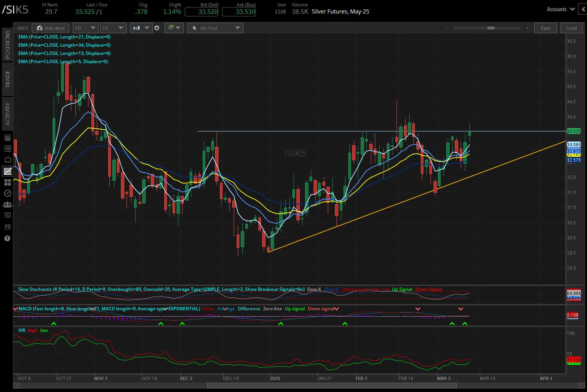587x392 pixels.
Task: Click the /SIK5 chart symbol field
Action: [x=22, y=28]
